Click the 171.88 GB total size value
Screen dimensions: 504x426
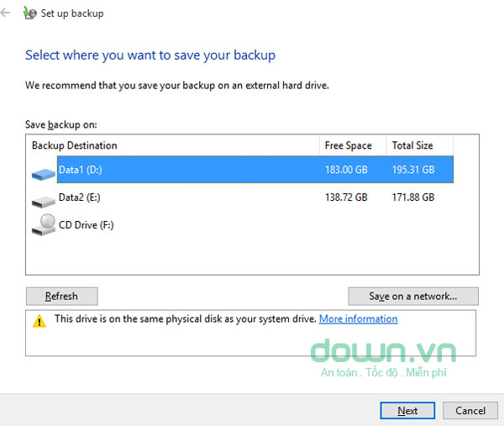[x=413, y=197]
